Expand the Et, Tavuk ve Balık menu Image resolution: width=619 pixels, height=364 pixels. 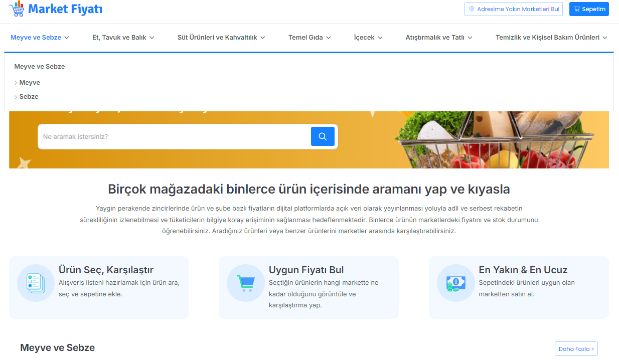[x=123, y=37]
